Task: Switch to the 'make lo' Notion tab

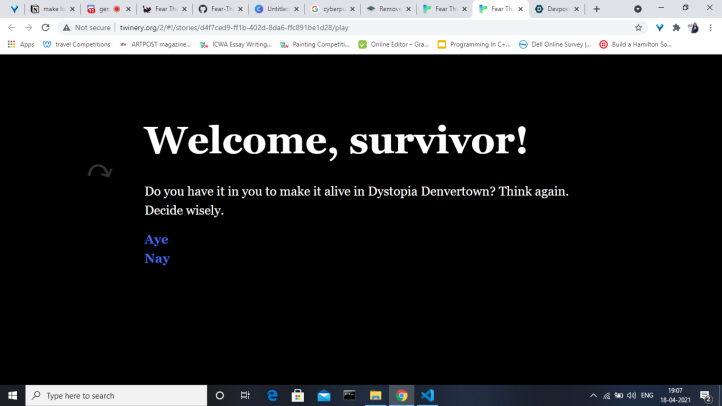Action: 52,9
